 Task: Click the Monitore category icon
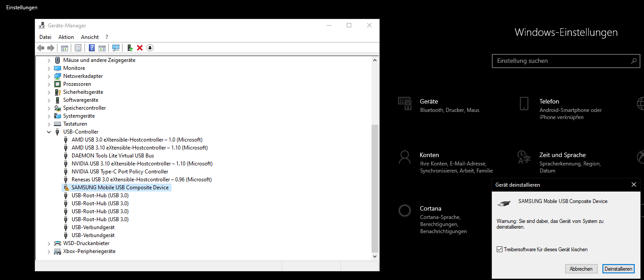[57, 68]
